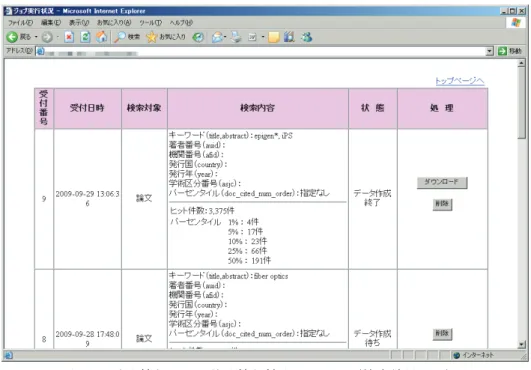This screenshot has height=370, width=531.
Task: Click the Research books toolbar icon
Action: tap(289, 37)
